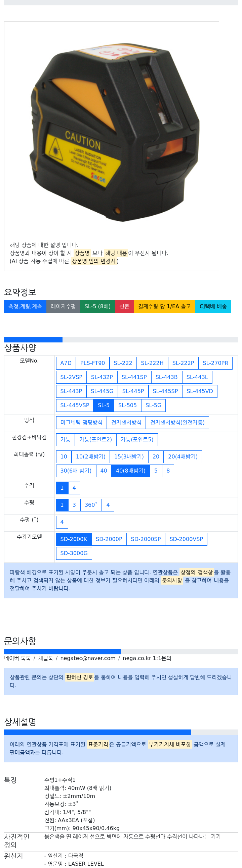Choose the SL-5G model option
The height and width of the screenshot is (868, 242).
(154, 406)
